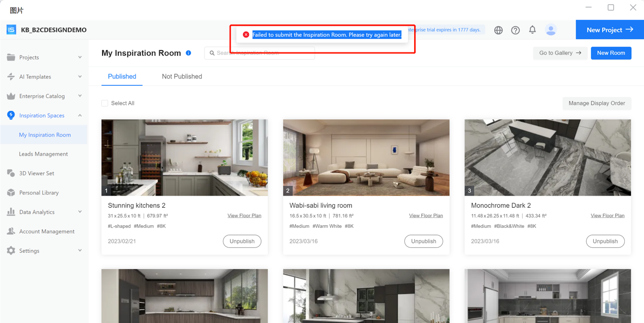644x323 pixels.
Task: Expand the Data Analytics chevron
Action: click(80, 212)
